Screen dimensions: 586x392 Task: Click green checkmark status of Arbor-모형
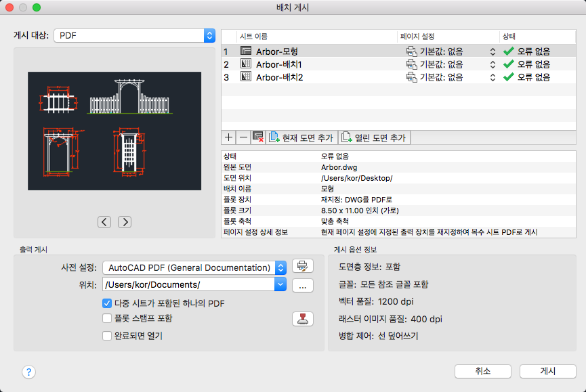tap(508, 51)
